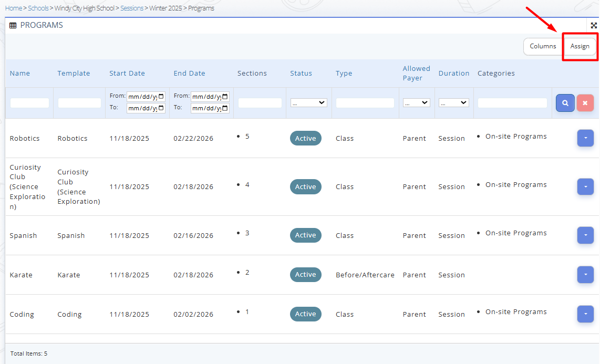
Task: Expand the panel with fullscreen icon
Action: 594,25
